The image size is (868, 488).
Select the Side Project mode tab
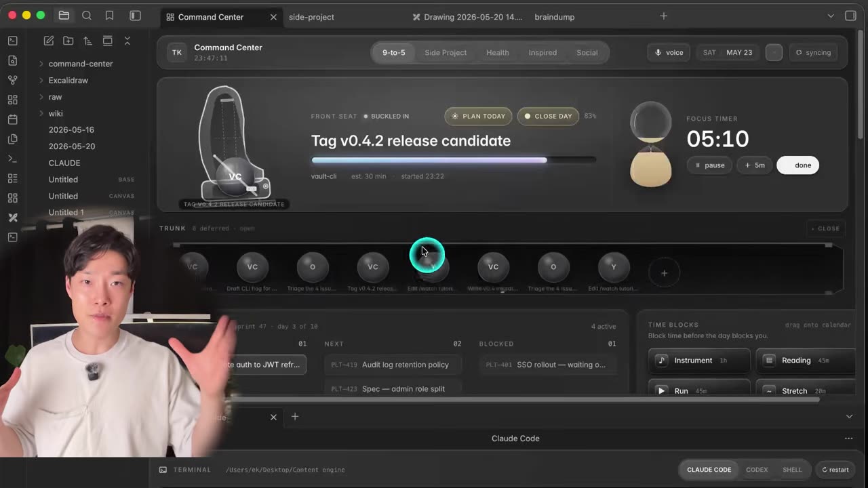pyautogui.click(x=446, y=52)
